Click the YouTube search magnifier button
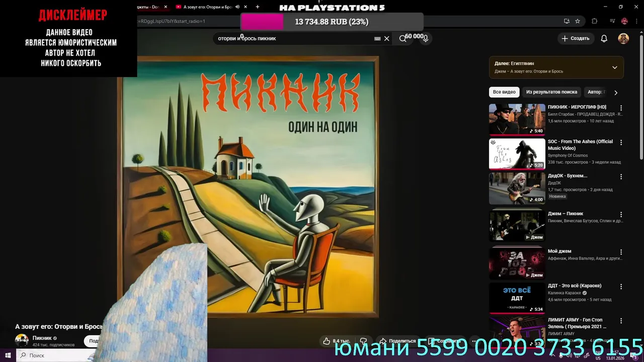The width and height of the screenshot is (644, 362). click(403, 38)
